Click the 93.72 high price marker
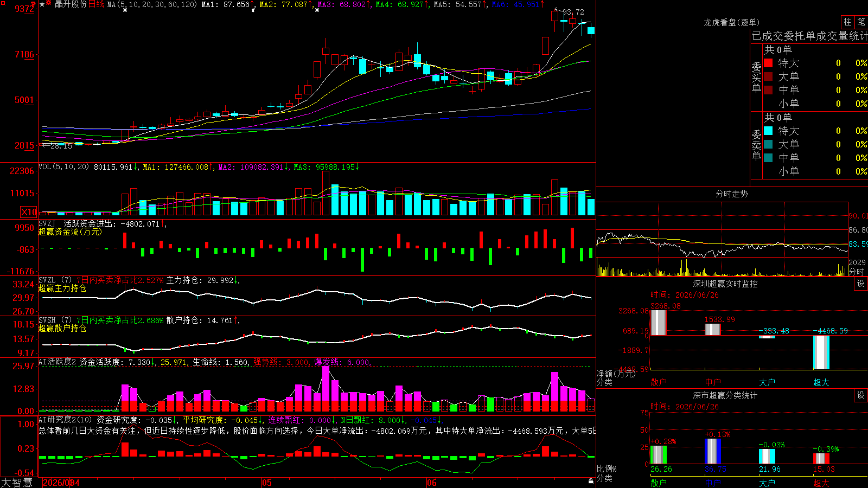868x488 pixels. click(573, 12)
